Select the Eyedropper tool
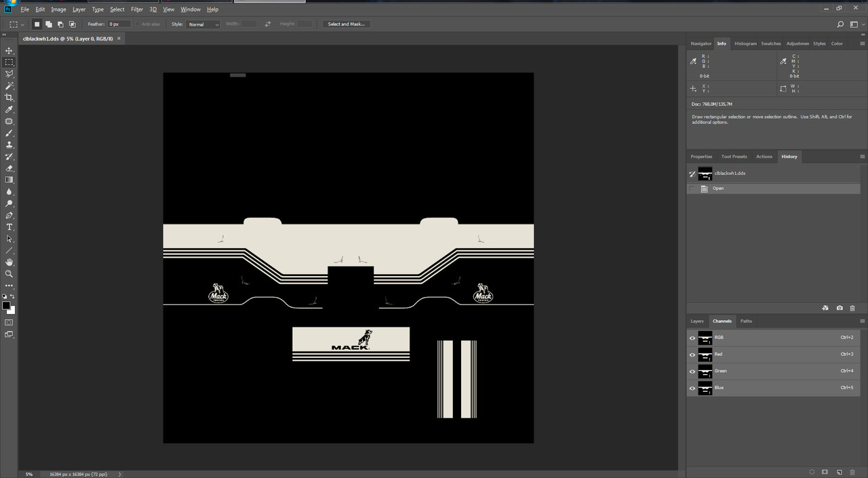This screenshot has height=478, width=868. pyautogui.click(x=9, y=109)
